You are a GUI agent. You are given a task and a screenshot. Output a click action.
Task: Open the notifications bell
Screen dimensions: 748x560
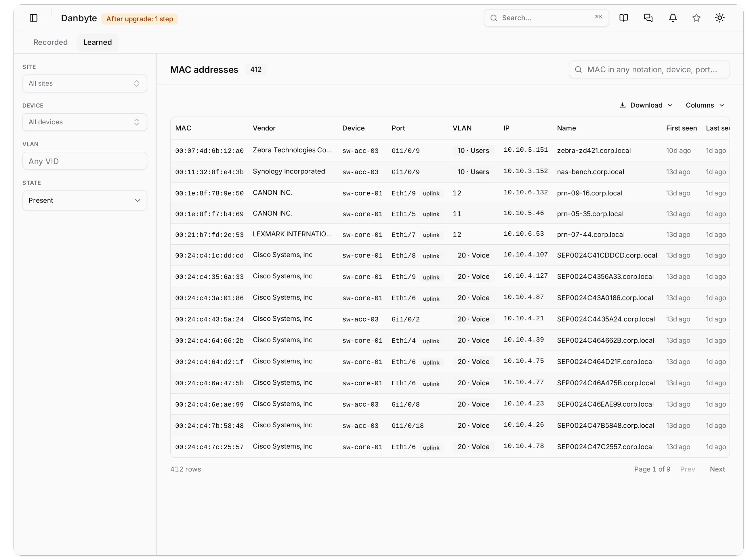tap(673, 18)
